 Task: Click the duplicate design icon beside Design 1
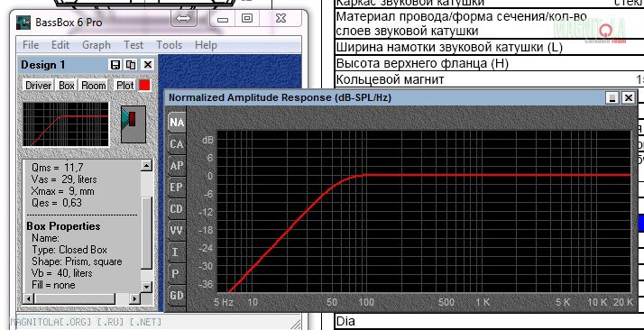click(131, 65)
